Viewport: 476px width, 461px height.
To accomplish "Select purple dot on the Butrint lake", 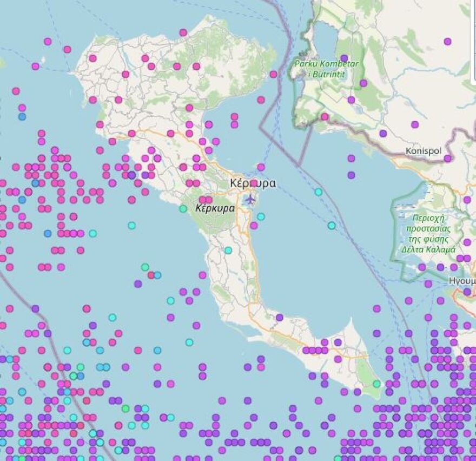I will (344, 58).
